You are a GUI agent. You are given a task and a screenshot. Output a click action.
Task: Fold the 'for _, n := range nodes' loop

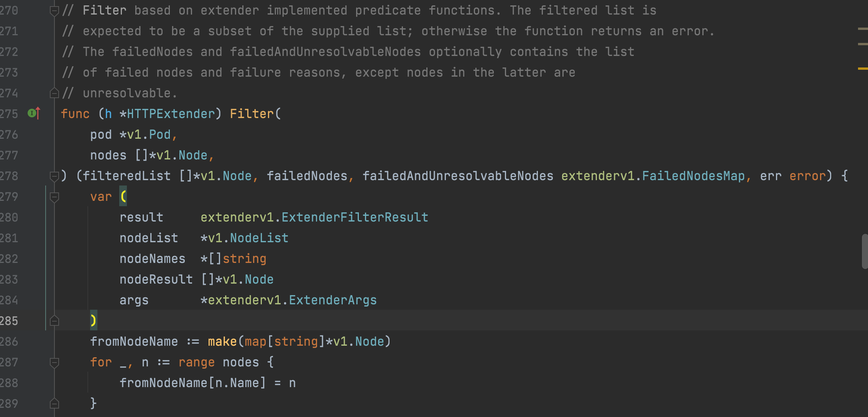click(x=54, y=362)
